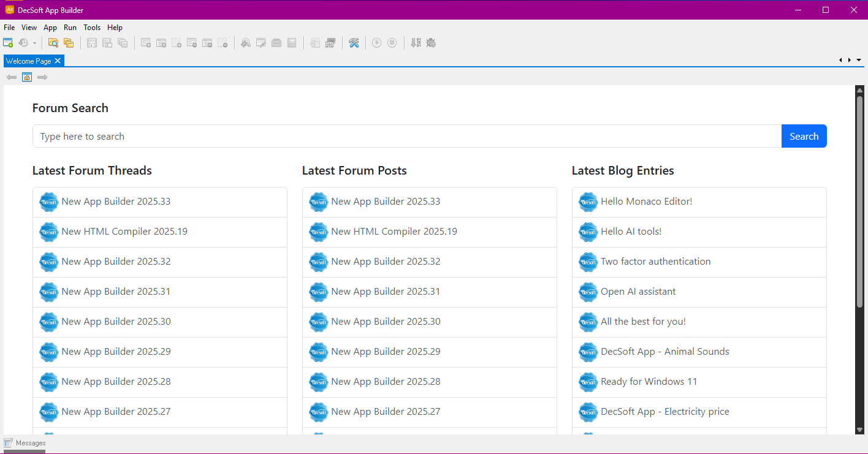Click the window-with-grid toolbar icon

coord(330,43)
